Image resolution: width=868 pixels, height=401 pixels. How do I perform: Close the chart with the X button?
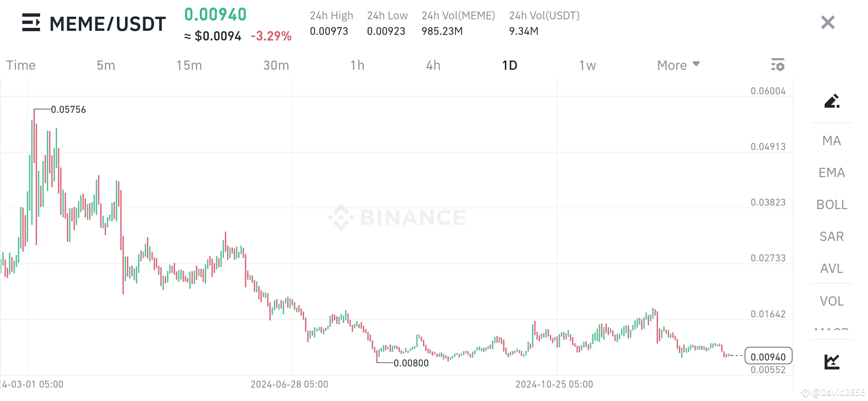coord(827,23)
